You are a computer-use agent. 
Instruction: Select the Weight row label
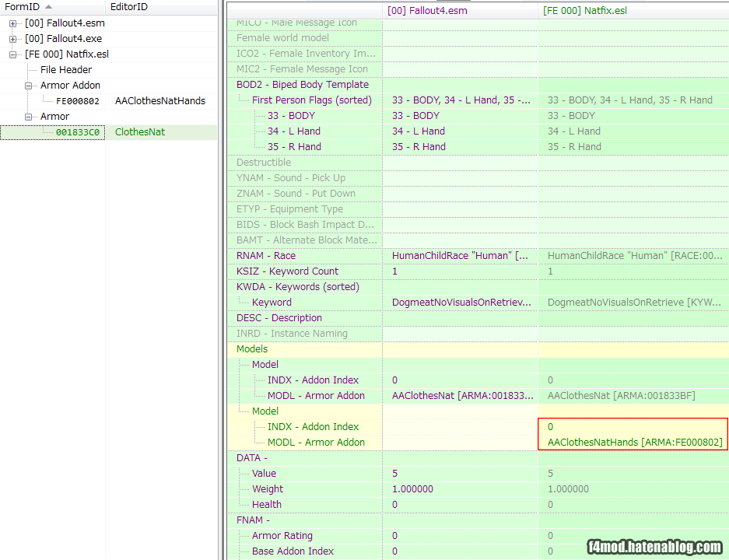[268, 489]
